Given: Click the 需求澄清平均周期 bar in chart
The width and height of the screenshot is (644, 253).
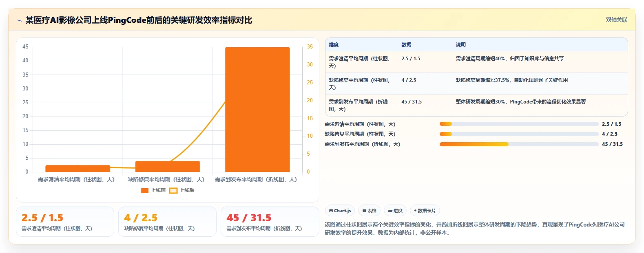Looking at the screenshot, I should point(77,169).
